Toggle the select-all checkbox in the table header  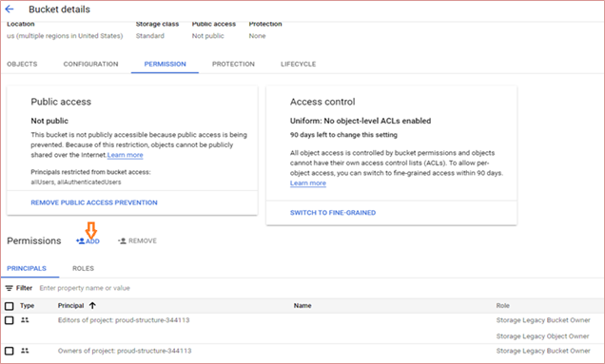pyautogui.click(x=9, y=306)
